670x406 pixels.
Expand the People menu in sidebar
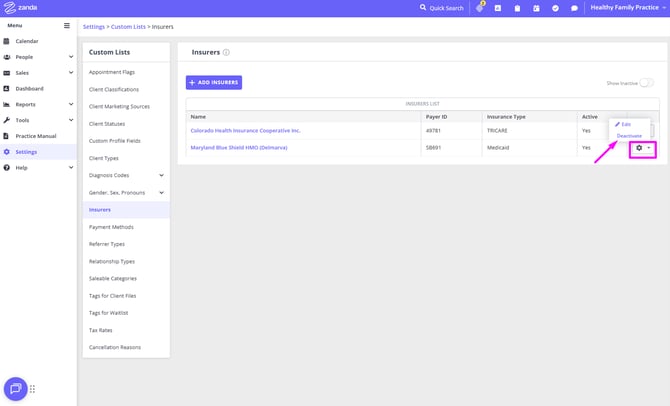point(71,57)
